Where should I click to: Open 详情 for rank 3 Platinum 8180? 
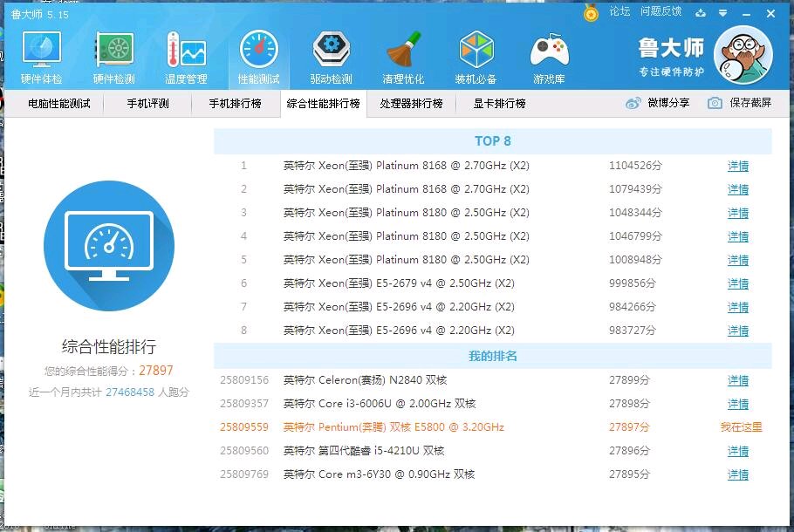coord(738,213)
